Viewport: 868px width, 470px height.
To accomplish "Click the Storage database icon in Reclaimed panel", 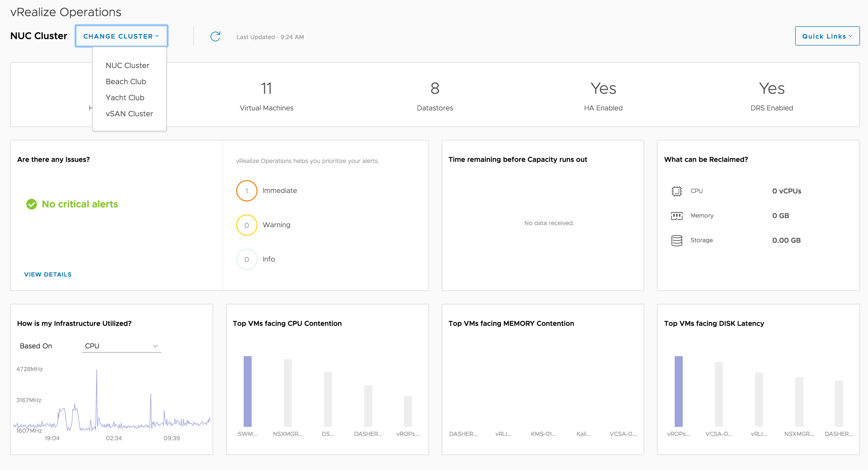I will point(677,240).
